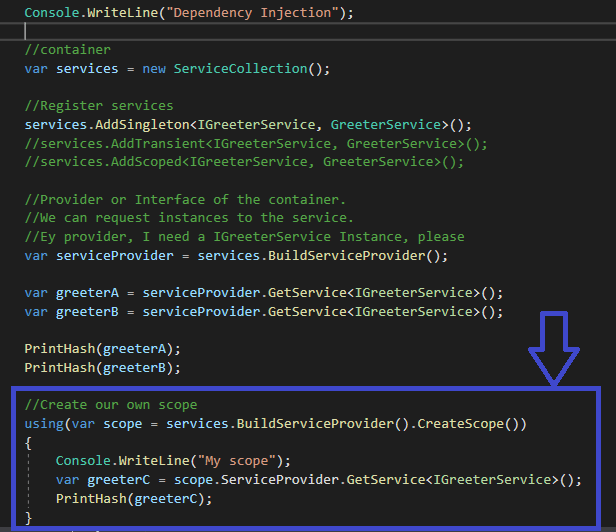This screenshot has width=616, height=532.
Task: Click the greeterC variable in its declaration
Action: (119, 480)
